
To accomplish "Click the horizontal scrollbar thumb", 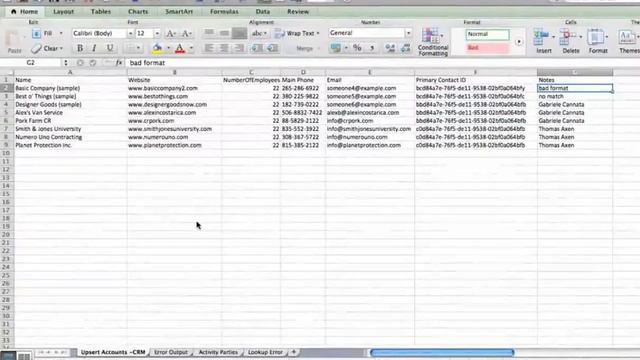I will (x=442, y=352).
